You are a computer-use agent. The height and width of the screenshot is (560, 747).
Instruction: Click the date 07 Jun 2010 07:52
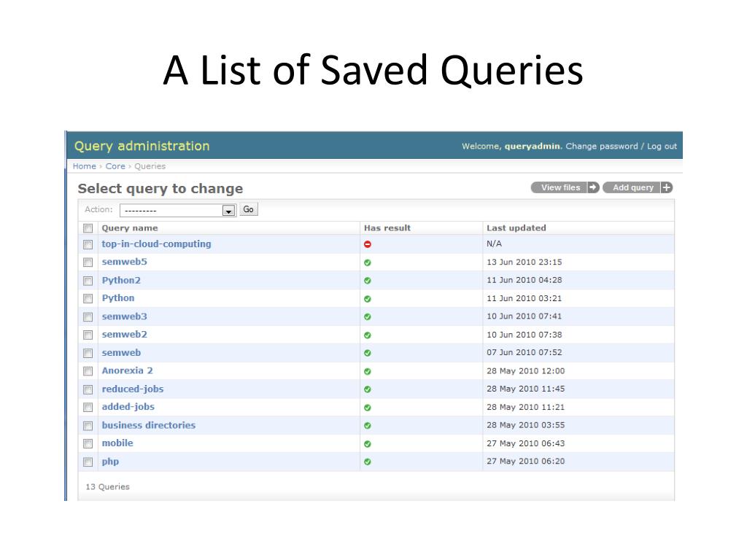(524, 352)
